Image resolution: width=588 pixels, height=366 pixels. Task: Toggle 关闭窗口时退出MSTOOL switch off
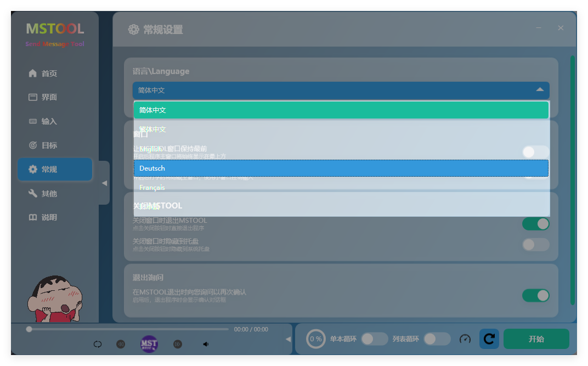535,224
